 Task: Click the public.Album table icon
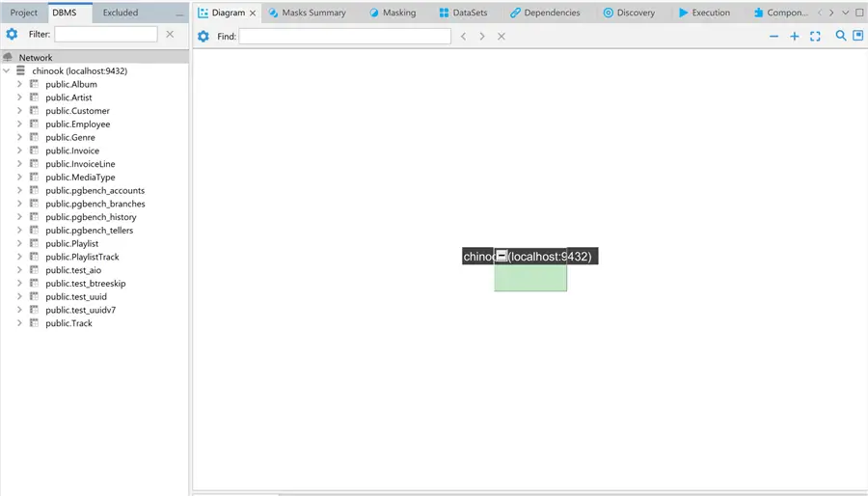(34, 84)
